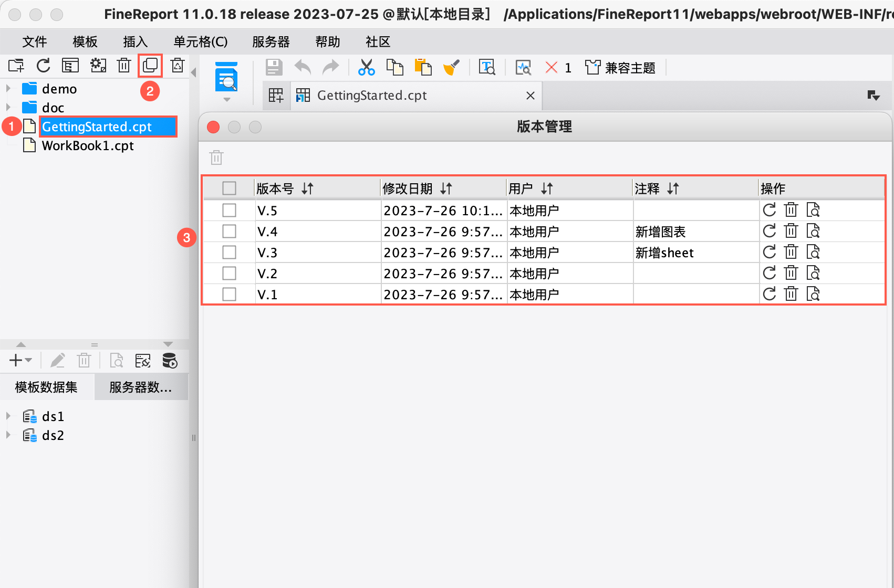This screenshot has height=588, width=894.
Task: Preview version V.5
Action: click(x=813, y=210)
